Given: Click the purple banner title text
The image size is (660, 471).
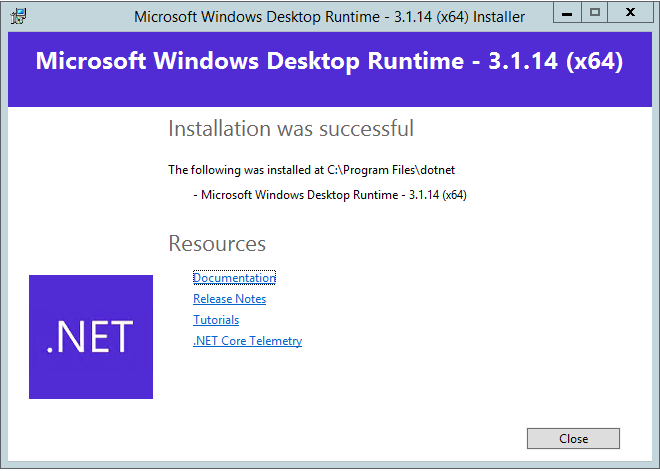Looking at the screenshot, I should (x=329, y=61).
